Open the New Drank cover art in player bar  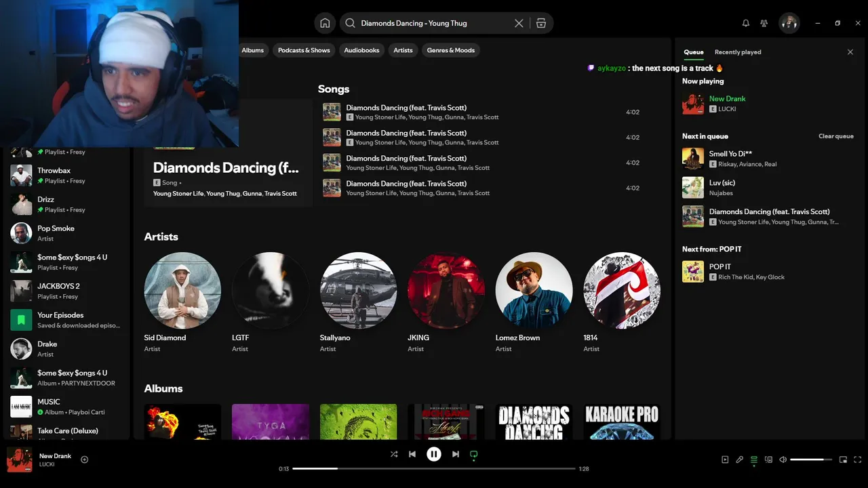click(20, 460)
